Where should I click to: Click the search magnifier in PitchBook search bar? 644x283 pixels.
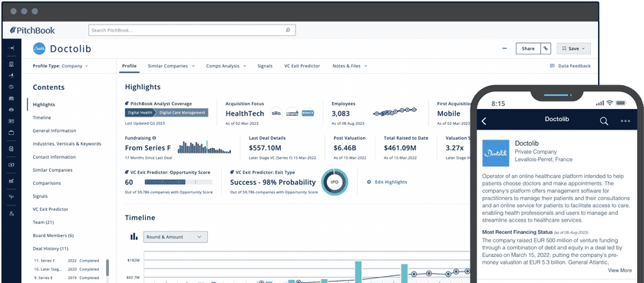[x=288, y=31]
